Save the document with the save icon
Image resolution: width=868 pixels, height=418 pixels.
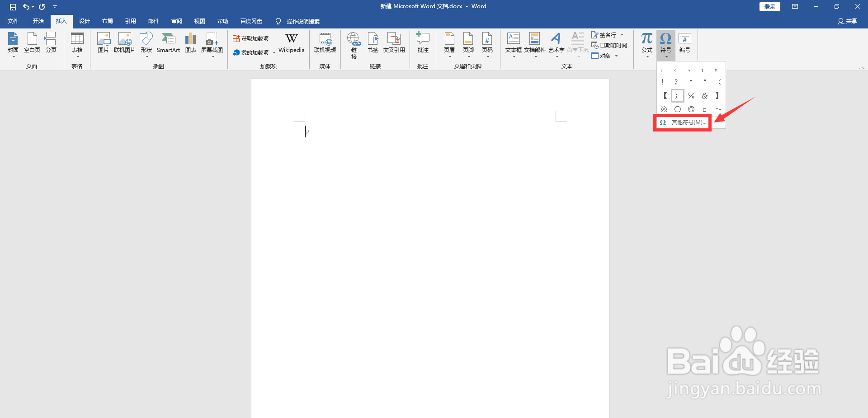point(13,7)
